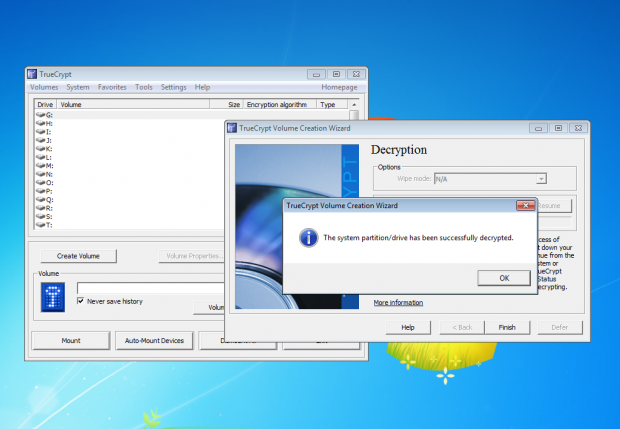
Task: Select drive O: icon in the list
Action: [x=41, y=182]
